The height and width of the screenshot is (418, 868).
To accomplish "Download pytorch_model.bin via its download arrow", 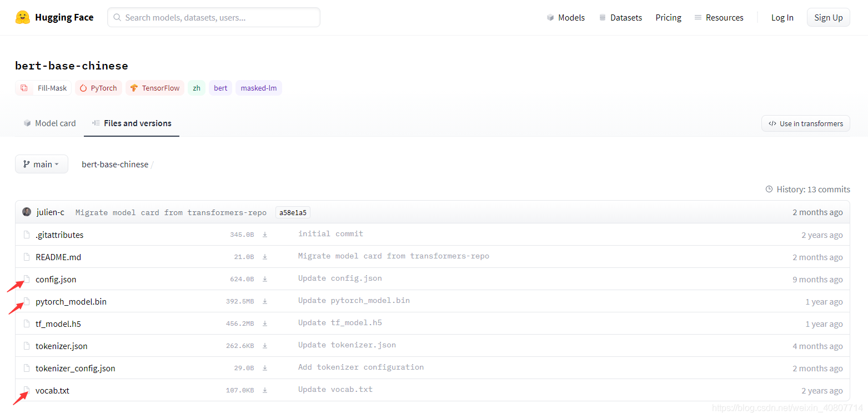I will 265,301.
